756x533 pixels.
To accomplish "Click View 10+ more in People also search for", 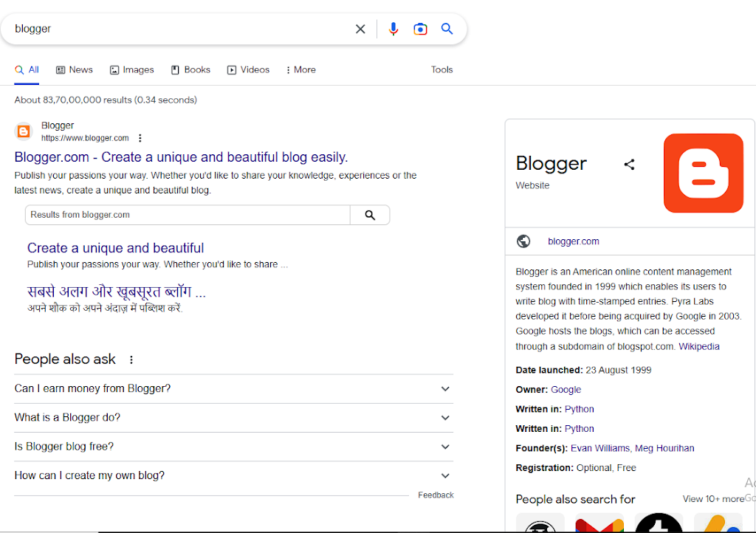I will 714,499.
